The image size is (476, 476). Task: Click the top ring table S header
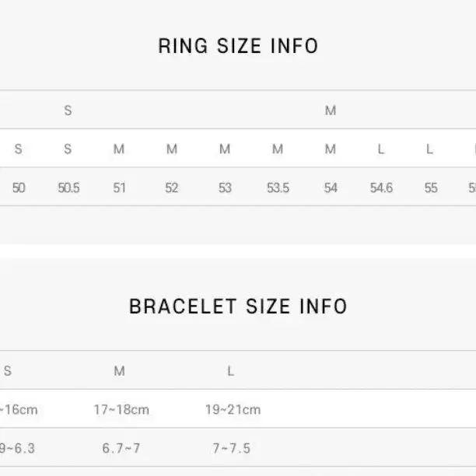[68, 110]
